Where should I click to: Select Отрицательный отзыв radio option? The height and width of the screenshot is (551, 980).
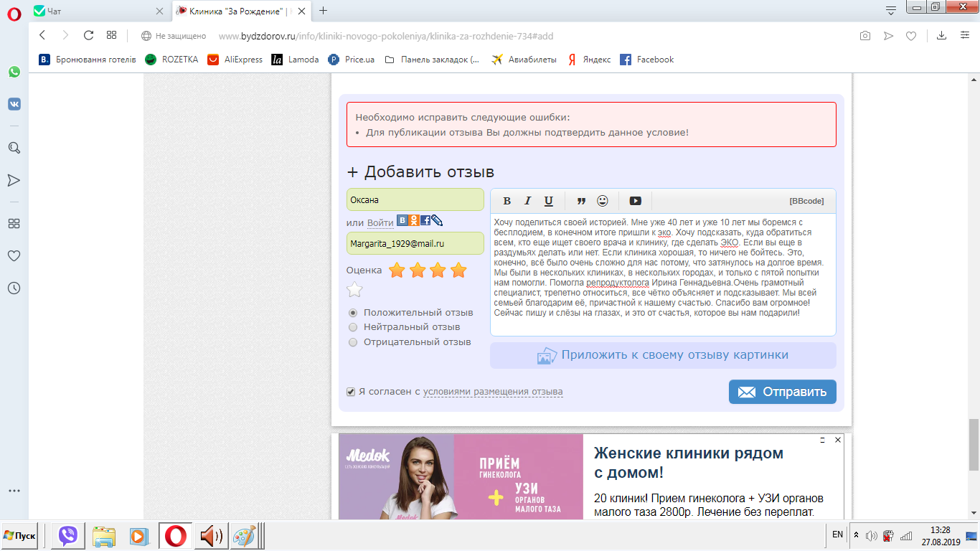(353, 342)
